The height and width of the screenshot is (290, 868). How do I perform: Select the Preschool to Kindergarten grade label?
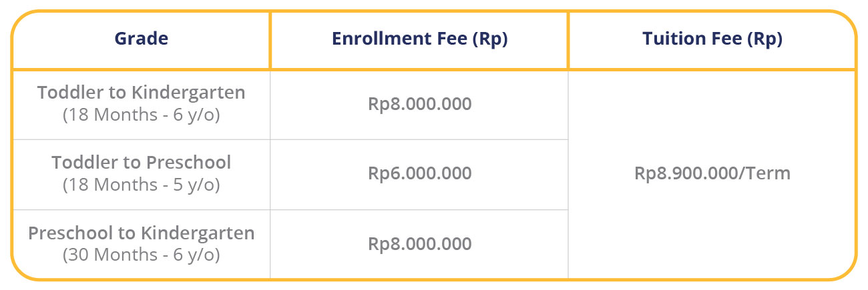tap(141, 233)
